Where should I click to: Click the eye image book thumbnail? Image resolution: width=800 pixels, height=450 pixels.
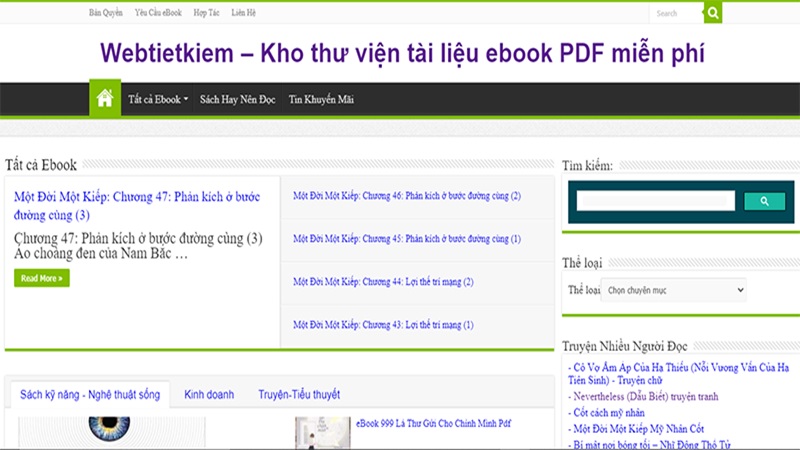pyautogui.click(x=112, y=432)
